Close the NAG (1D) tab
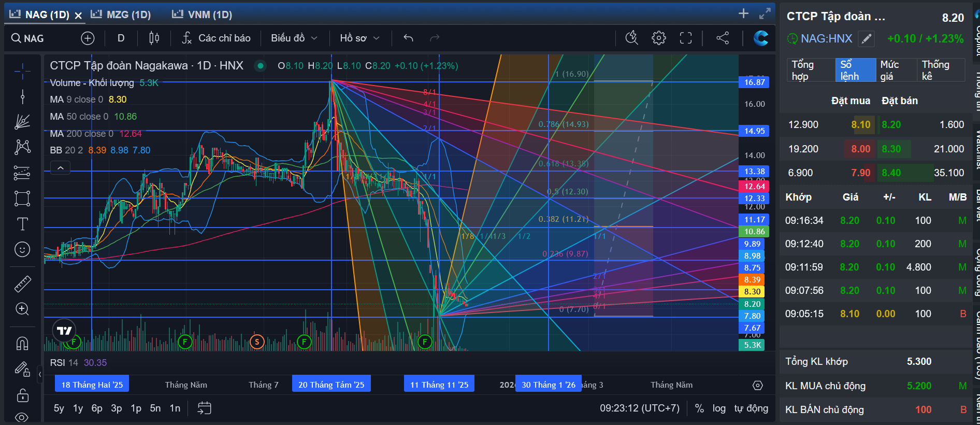The image size is (980, 425). tap(78, 16)
